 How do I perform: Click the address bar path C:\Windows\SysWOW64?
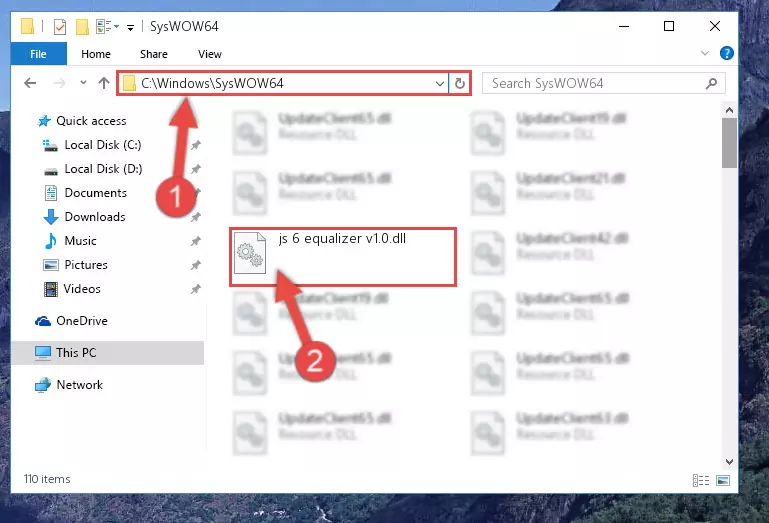[x=212, y=83]
